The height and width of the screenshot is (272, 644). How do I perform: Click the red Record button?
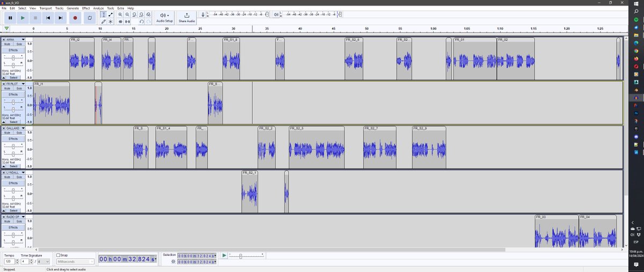(x=75, y=18)
